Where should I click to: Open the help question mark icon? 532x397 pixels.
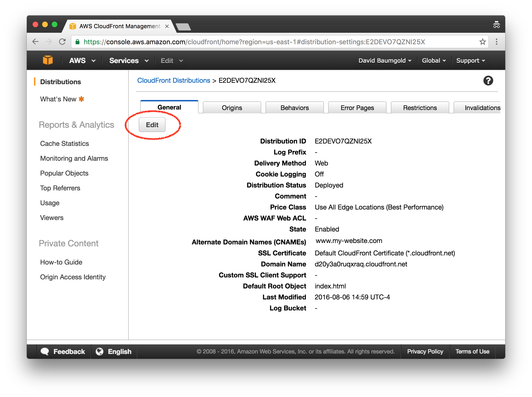488,81
